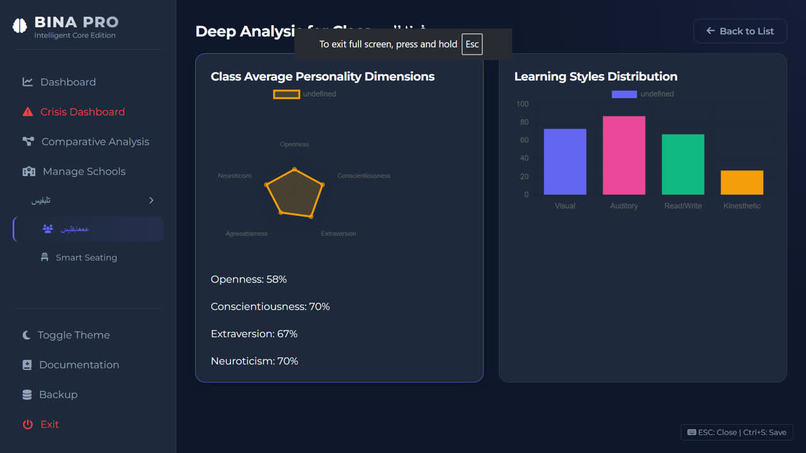This screenshot has width=806, height=453.
Task: Click the Read/Write axis label
Action: coord(683,206)
